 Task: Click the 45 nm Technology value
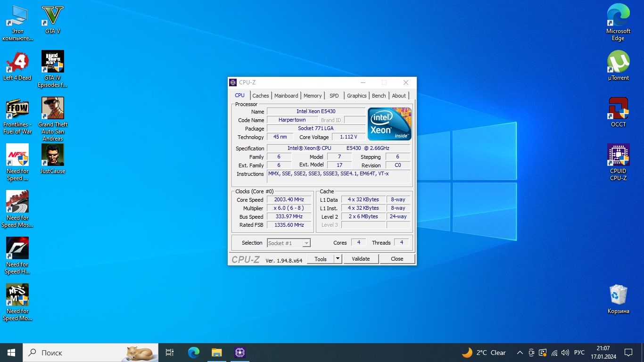point(280,137)
